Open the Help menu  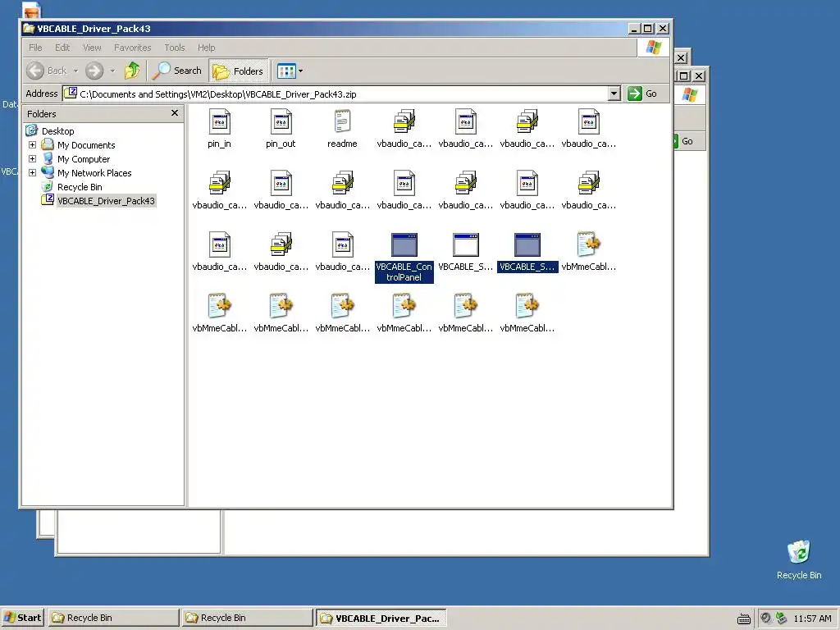(x=206, y=48)
